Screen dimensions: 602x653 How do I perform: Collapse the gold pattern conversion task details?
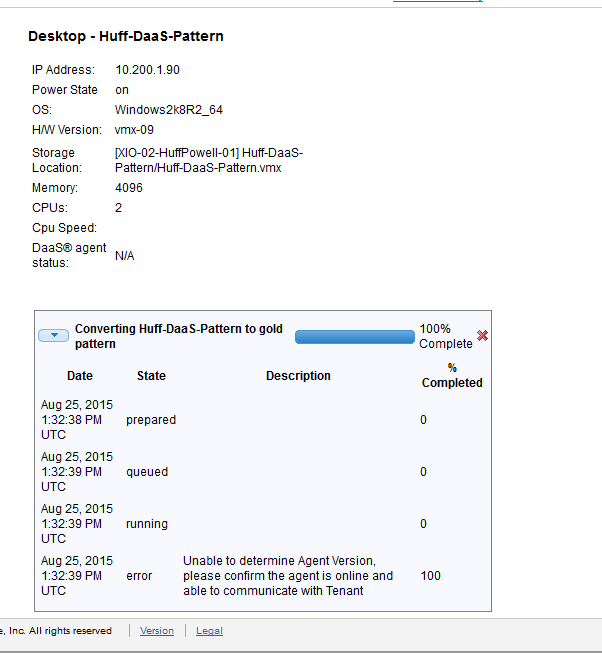pos(53,336)
